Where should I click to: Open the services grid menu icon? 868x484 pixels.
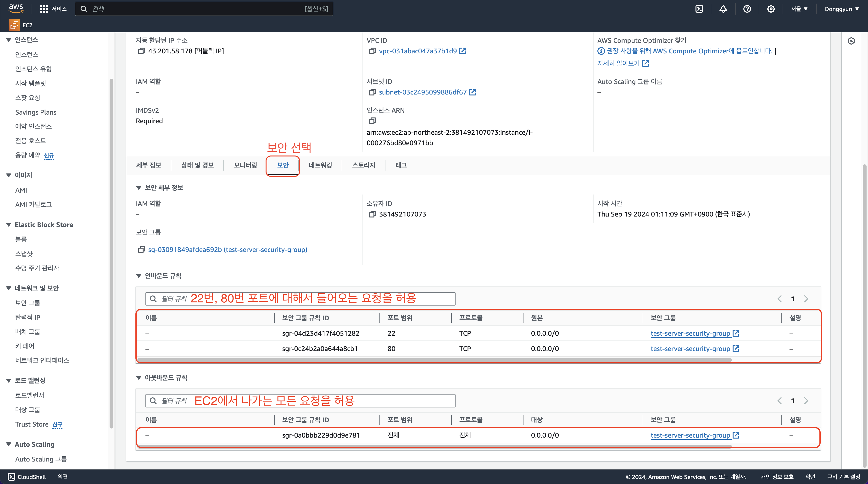44,9
